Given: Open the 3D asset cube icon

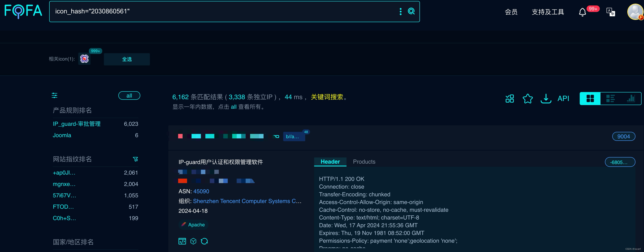Looking at the screenshot, I should [193, 241].
